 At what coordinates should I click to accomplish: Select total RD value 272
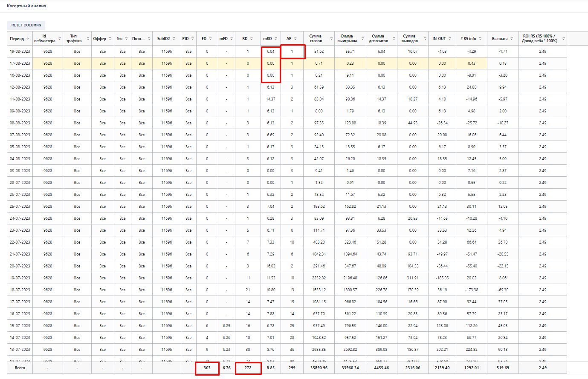pyautogui.click(x=248, y=368)
